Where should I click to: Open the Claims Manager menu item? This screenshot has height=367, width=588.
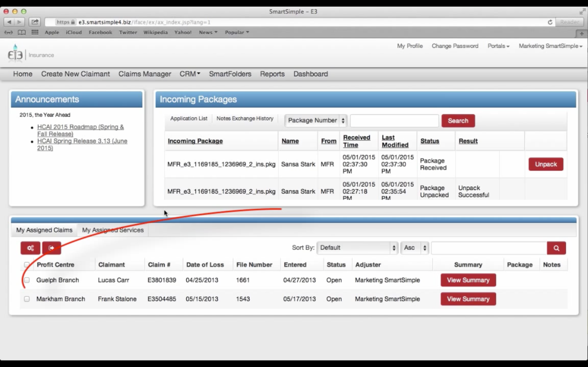[x=145, y=74]
